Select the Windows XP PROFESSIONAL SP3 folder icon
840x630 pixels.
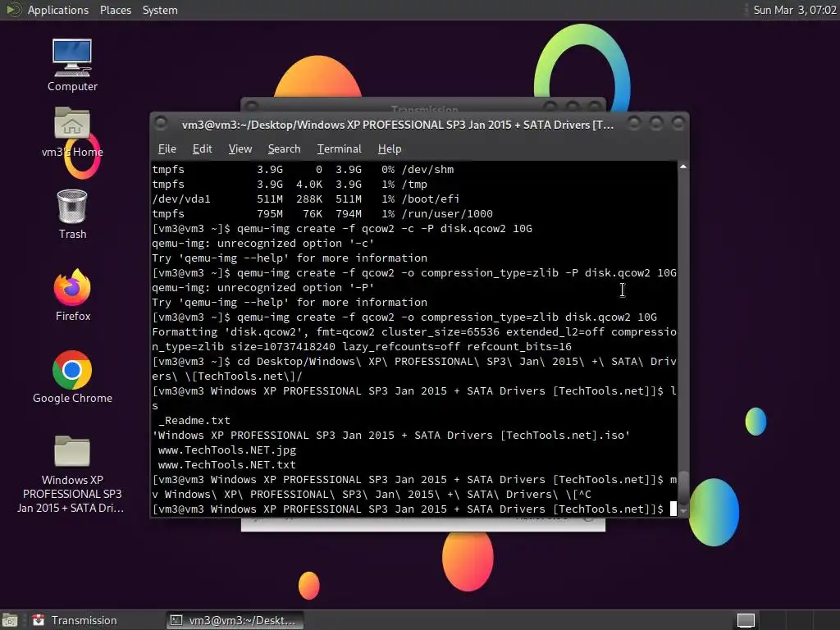pyautogui.click(x=71, y=473)
